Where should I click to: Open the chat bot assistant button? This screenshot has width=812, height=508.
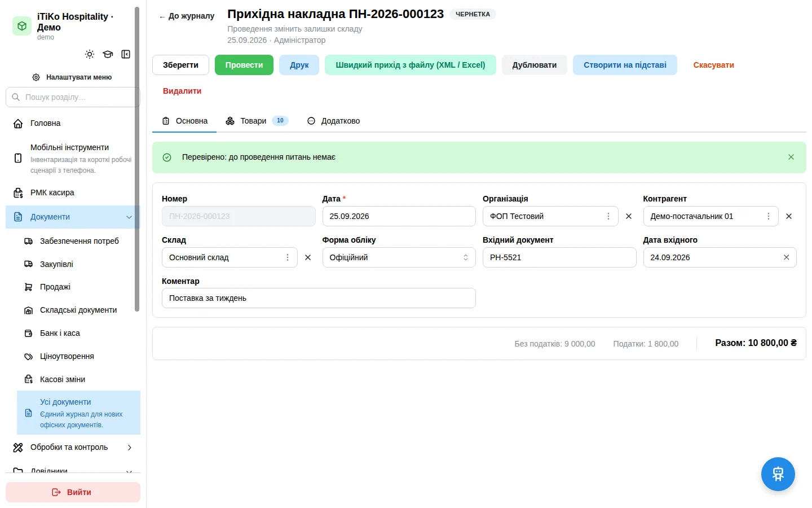pyautogui.click(x=778, y=474)
